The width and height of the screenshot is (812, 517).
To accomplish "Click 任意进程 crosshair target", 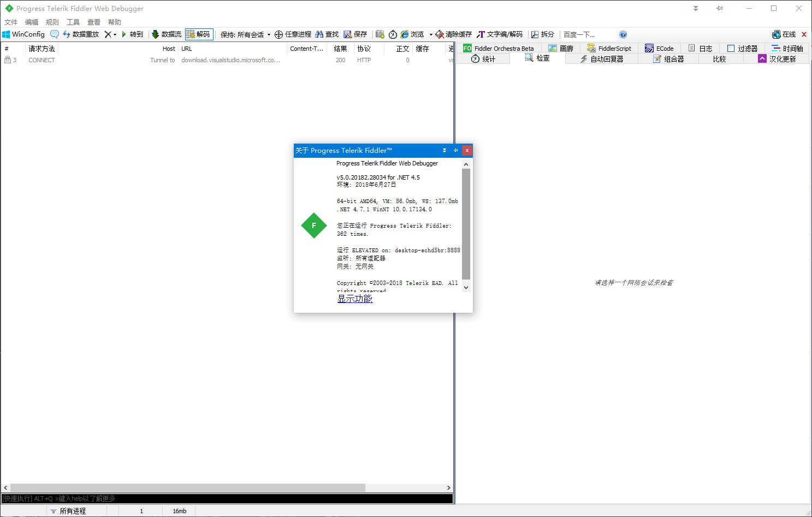I will pyautogui.click(x=293, y=34).
